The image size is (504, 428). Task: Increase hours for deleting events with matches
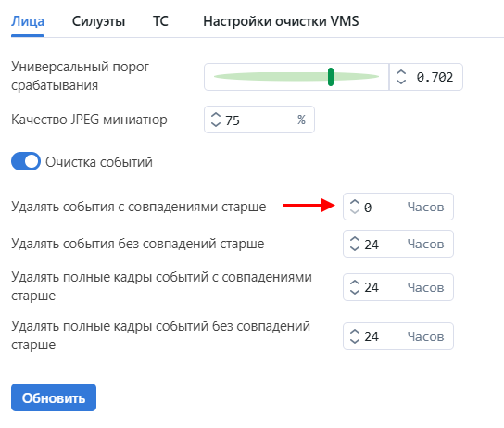(x=355, y=203)
